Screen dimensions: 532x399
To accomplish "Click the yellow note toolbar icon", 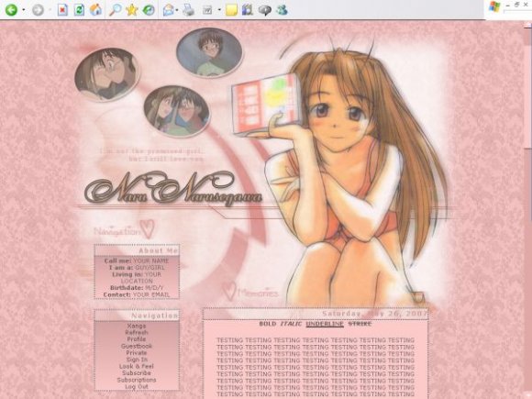I will [231, 10].
